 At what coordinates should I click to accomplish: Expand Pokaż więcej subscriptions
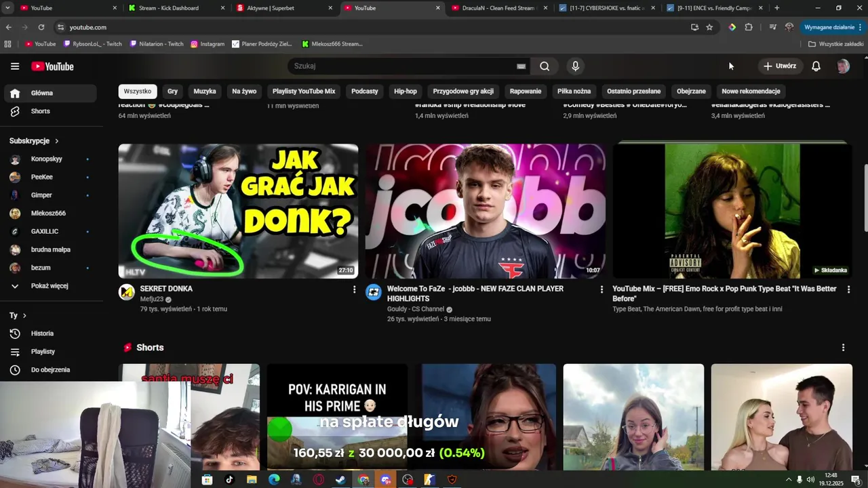[49, 286]
